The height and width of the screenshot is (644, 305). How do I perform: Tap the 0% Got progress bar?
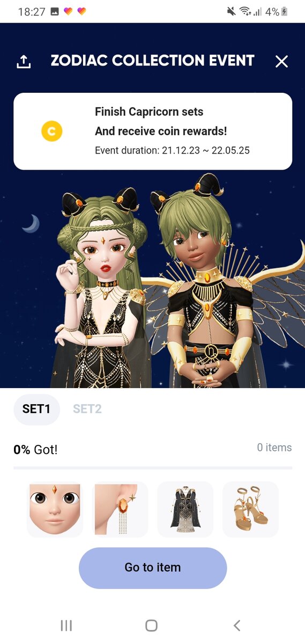(x=153, y=468)
